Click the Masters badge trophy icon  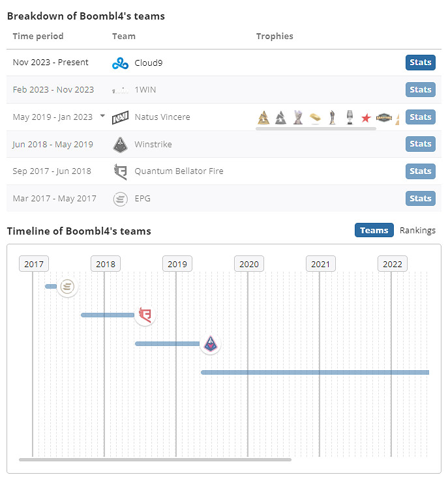(x=384, y=118)
